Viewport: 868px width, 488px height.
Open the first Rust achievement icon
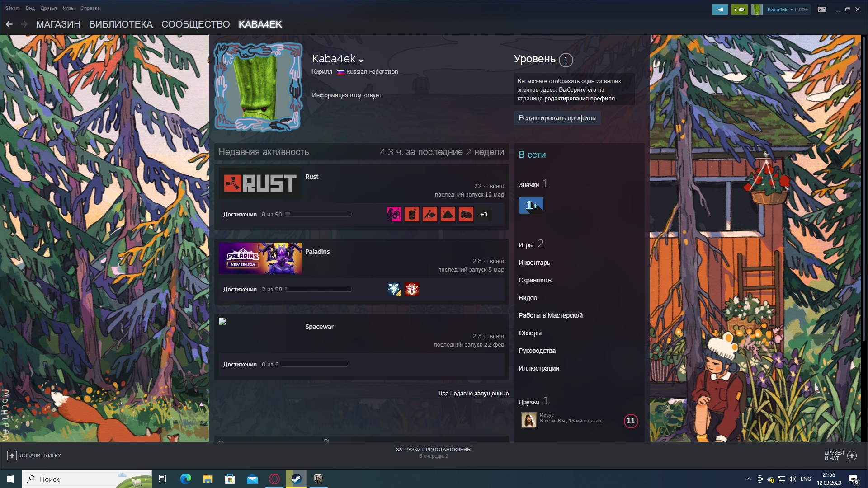(x=394, y=214)
